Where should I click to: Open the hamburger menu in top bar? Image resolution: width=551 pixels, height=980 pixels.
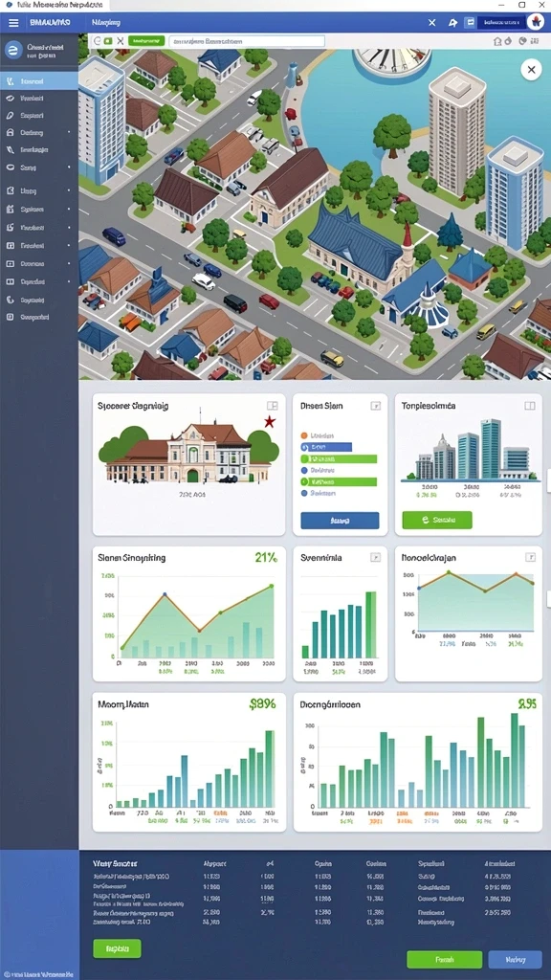13,23
